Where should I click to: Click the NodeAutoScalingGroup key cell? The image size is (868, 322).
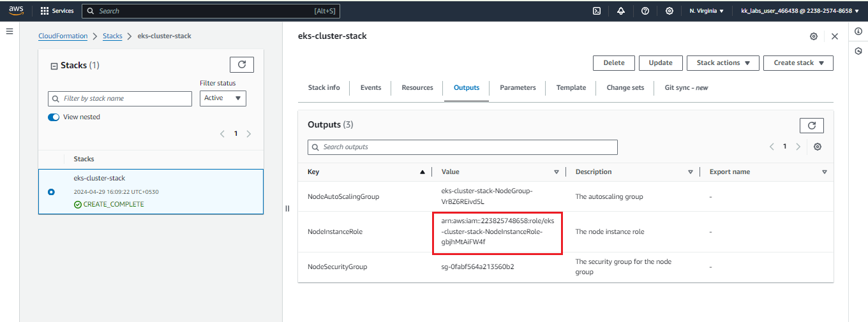[343, 196]
